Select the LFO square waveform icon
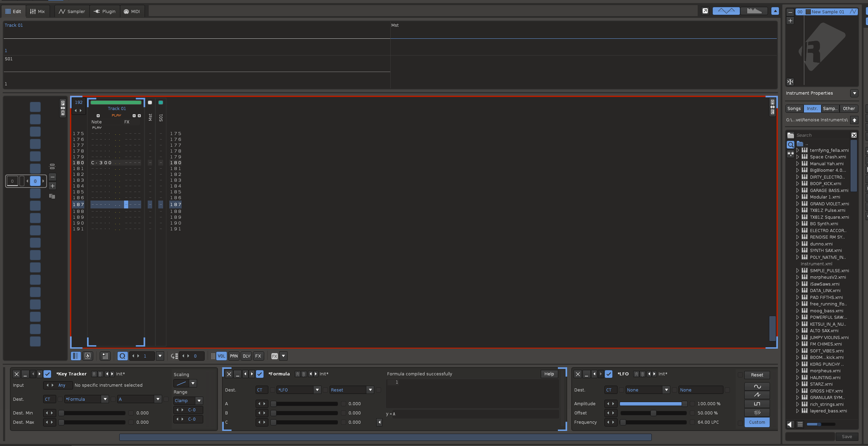The width and height of the screenshot is (868, 446). [x=757, y=404]
